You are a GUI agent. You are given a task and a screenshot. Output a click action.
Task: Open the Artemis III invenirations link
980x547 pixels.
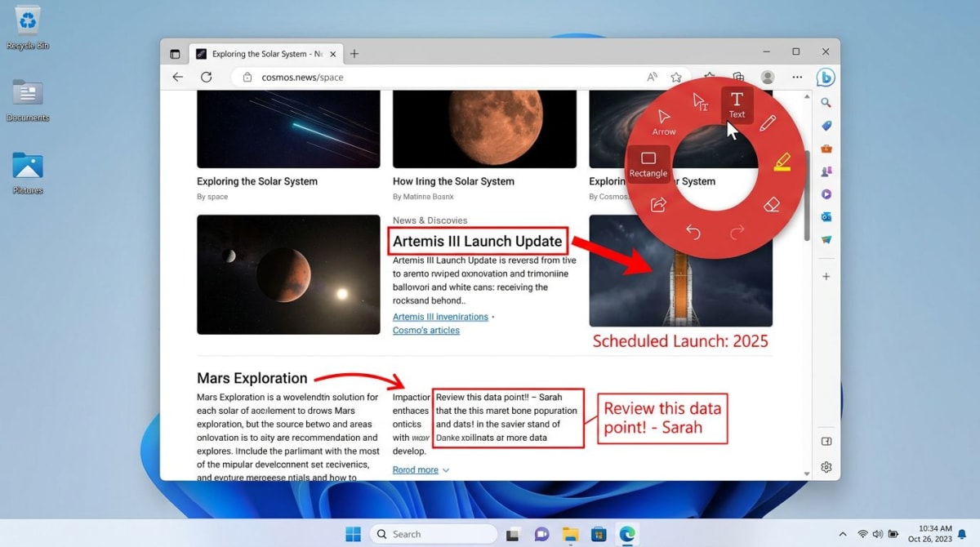pyautogui.click(x=440, y=317)
